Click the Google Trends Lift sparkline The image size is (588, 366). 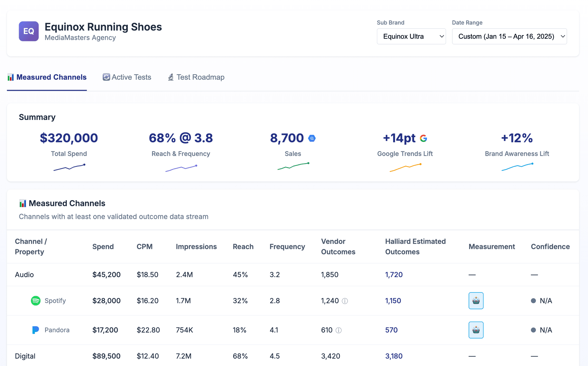405,168
